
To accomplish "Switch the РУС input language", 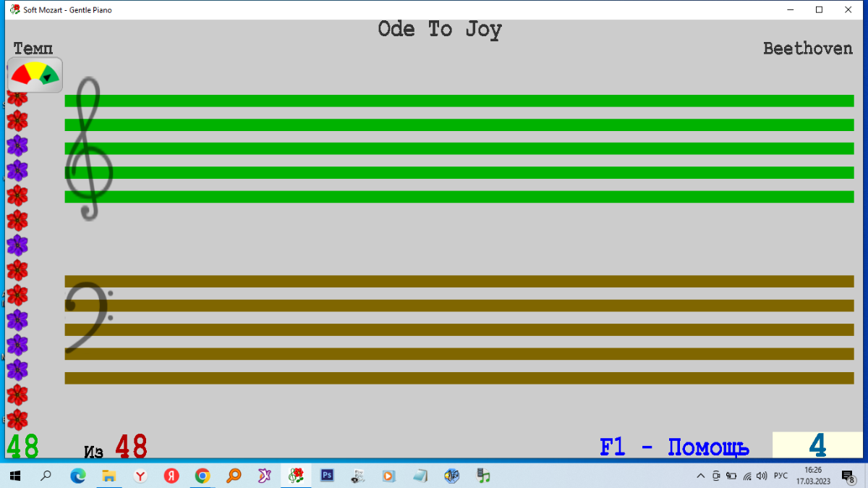I will click(781, 476).
